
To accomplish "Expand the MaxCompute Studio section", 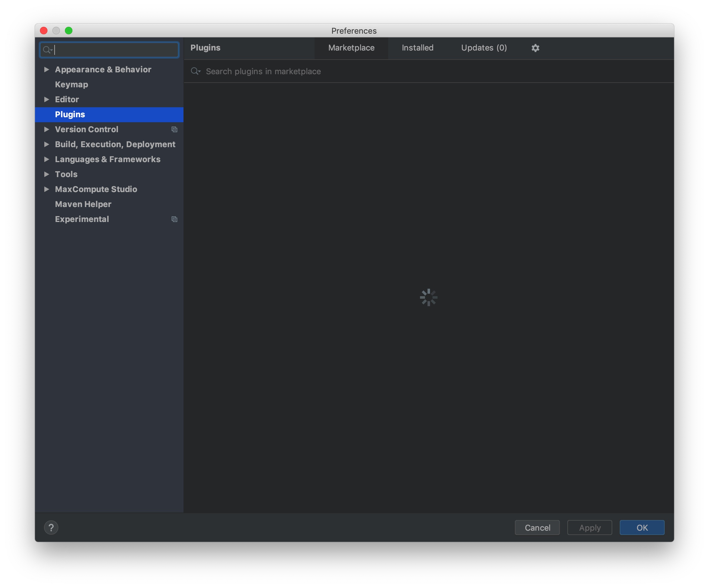I will pyautogui.click(x=47, y=189).
